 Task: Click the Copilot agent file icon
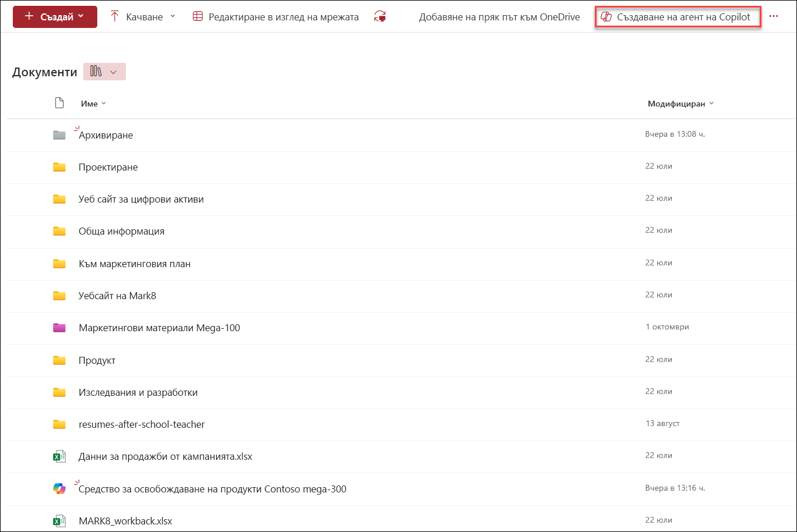coord(59,489)
